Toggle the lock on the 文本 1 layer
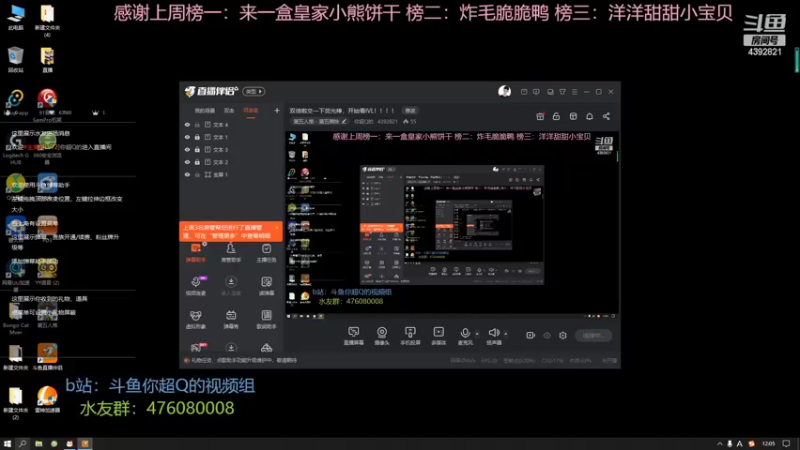The image size is (800, 450). click(197, 137)
